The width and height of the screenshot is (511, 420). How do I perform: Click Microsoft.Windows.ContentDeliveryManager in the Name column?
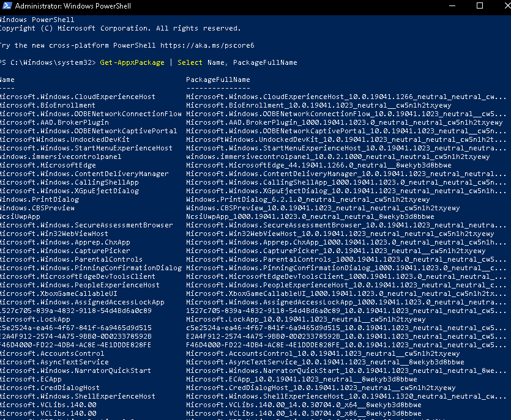pyautogui.click(x=84, y=174)
